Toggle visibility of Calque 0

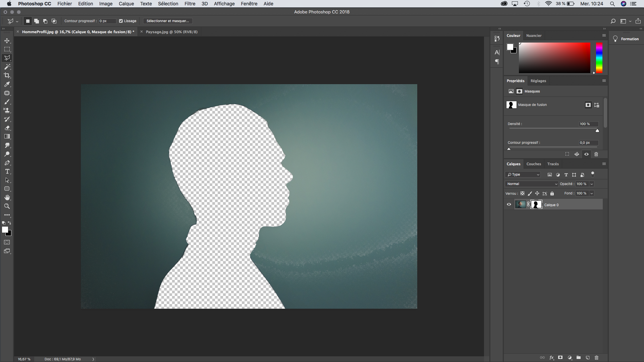[x=509, y=205]
